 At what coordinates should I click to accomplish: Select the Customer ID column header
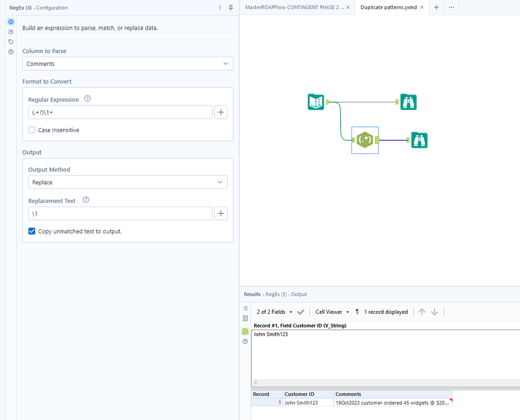point(308,394)
